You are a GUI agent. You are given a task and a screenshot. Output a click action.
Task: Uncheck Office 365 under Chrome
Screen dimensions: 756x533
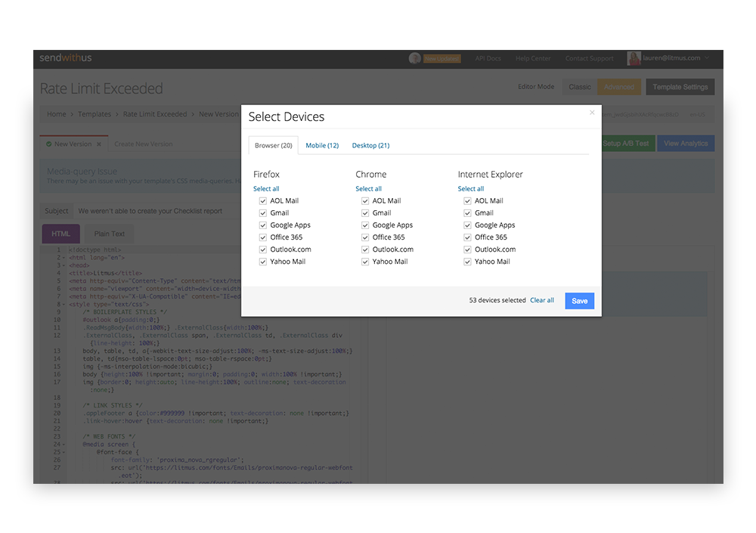pos(365,237)
